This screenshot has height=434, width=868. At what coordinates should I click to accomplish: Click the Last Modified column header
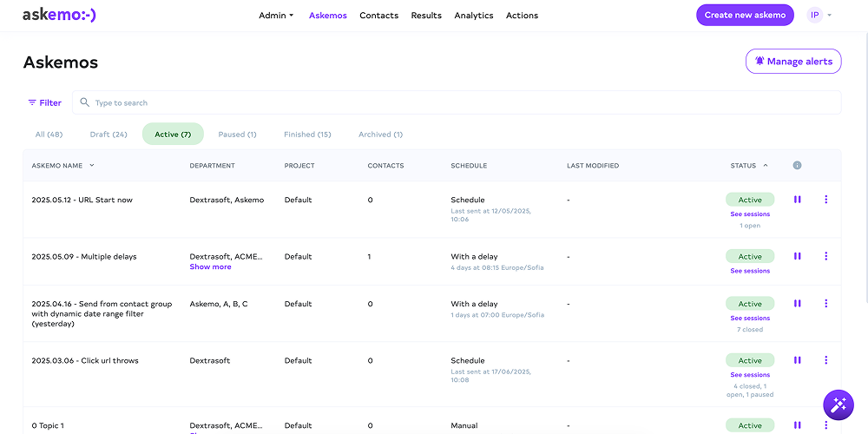click(x=593, y=166)
